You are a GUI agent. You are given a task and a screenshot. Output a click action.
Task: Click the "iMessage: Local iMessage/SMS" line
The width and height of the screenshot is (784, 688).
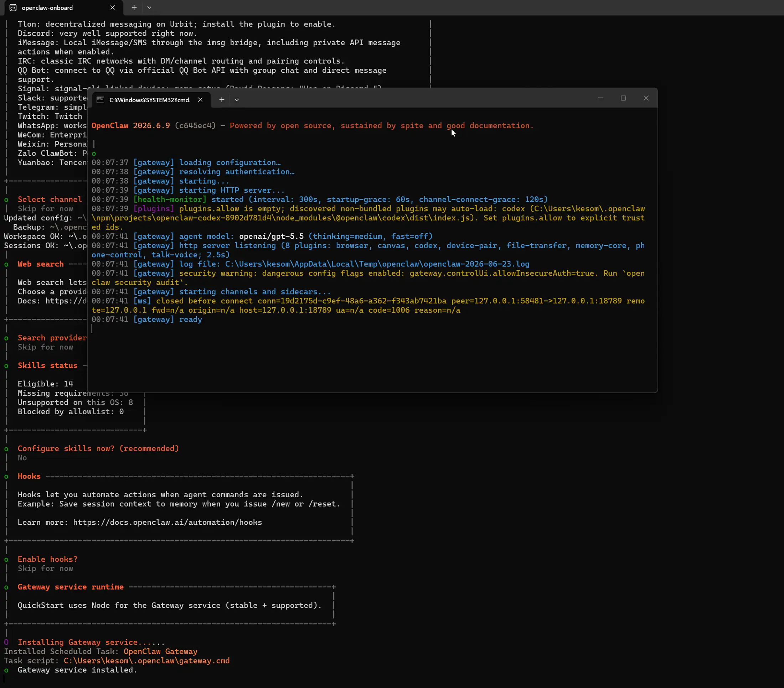209,42
